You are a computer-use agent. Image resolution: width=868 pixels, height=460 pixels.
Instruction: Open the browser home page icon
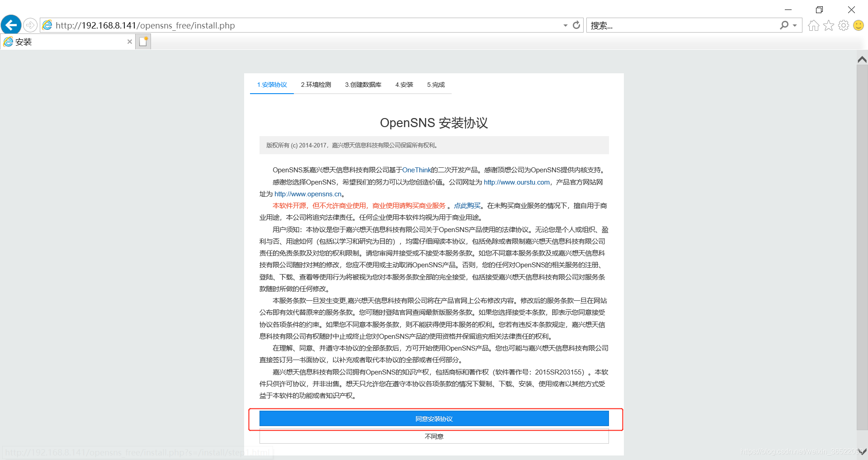coord(813,25)
